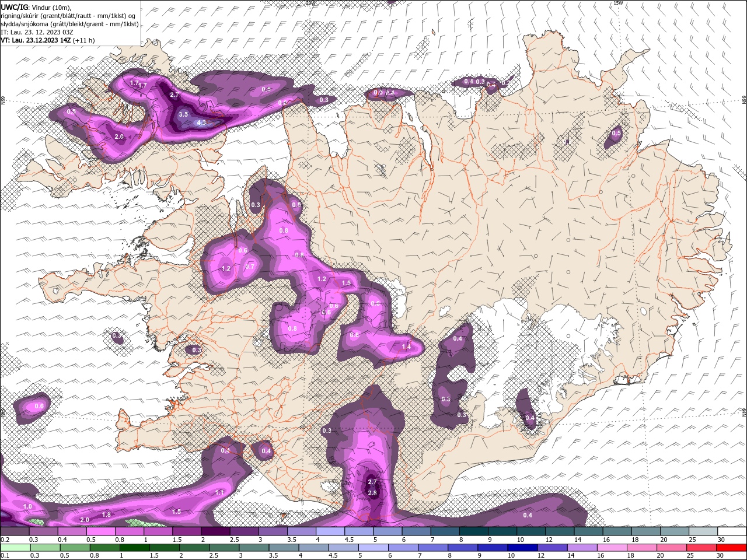Click the '1.4' value in the central highlands

(407, 346)
